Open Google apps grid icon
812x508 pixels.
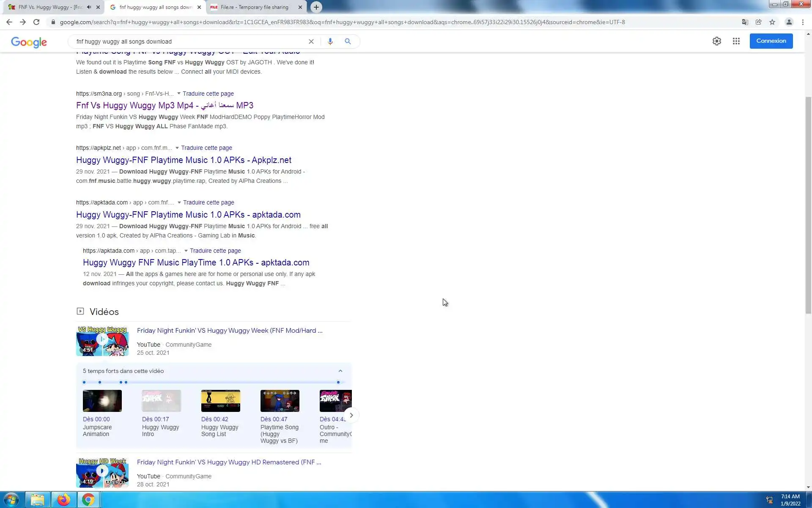[x=736, y=41]
